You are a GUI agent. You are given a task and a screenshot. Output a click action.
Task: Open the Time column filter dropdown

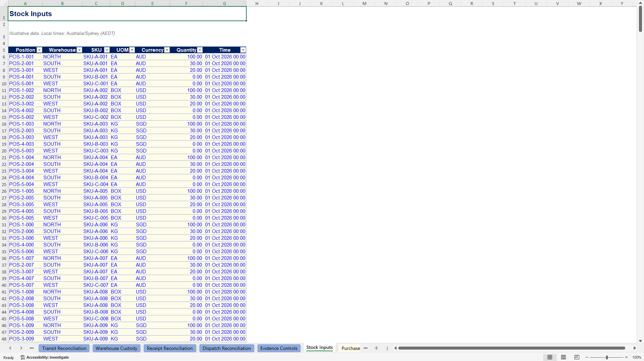click(243, 50)
